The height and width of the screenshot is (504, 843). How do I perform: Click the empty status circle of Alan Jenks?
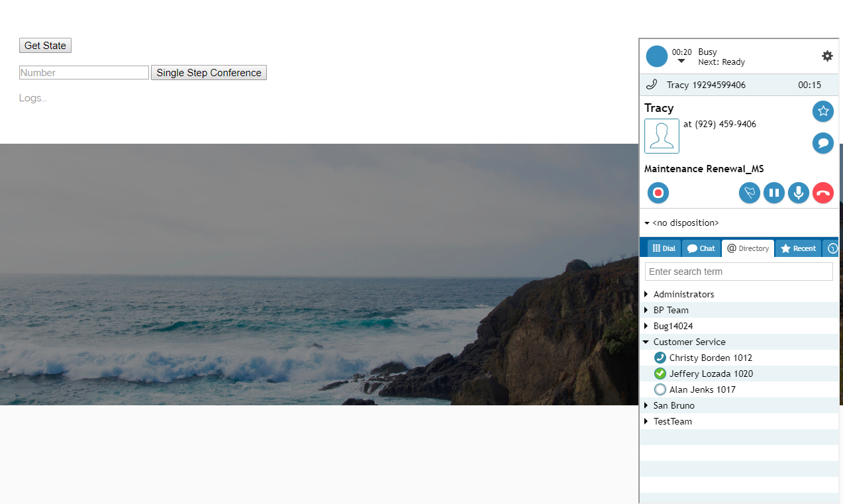(660, 389)
